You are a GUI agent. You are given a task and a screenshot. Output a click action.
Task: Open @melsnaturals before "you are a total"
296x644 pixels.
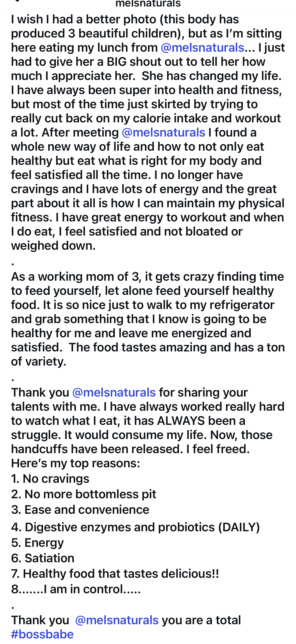(117, 620)
